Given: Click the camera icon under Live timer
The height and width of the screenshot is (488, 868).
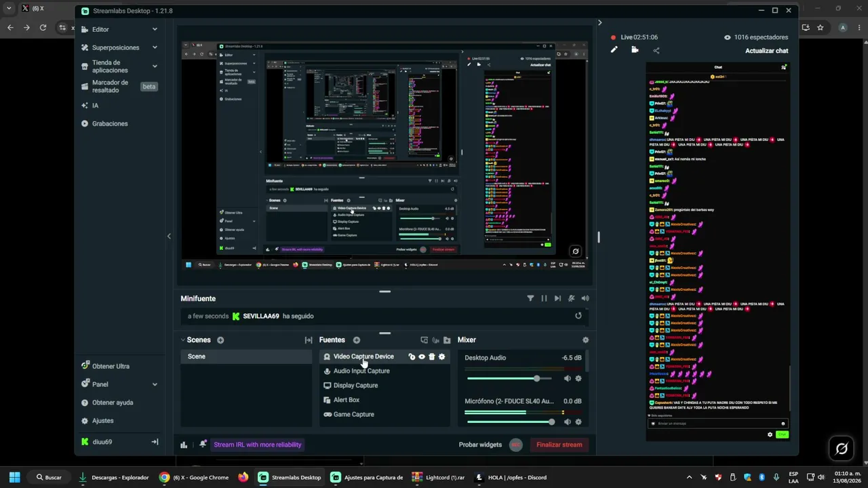Looking at the screenshot, I should point(635,49).
